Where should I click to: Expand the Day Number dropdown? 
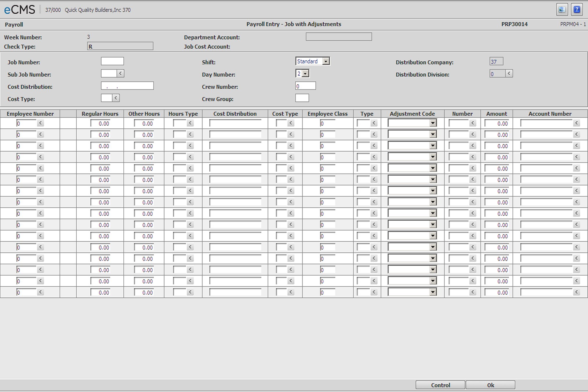305,73
